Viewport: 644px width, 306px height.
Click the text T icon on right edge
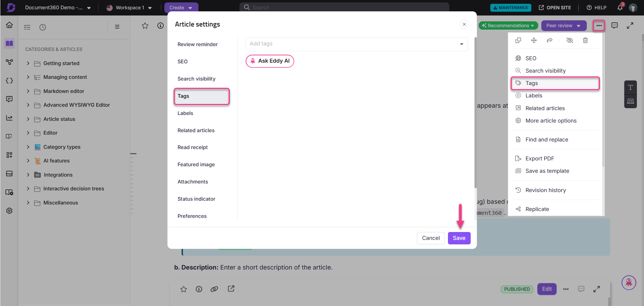(x=630, y=87)
